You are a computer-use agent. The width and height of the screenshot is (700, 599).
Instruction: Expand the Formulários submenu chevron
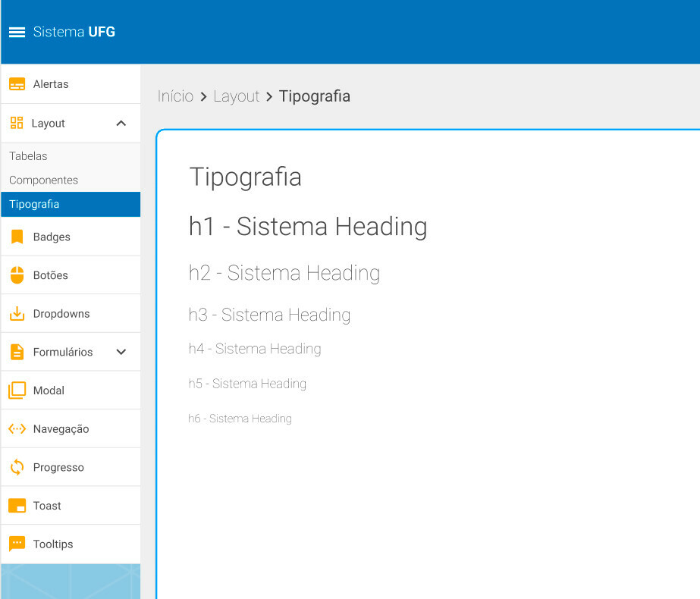tap(121, 352)
